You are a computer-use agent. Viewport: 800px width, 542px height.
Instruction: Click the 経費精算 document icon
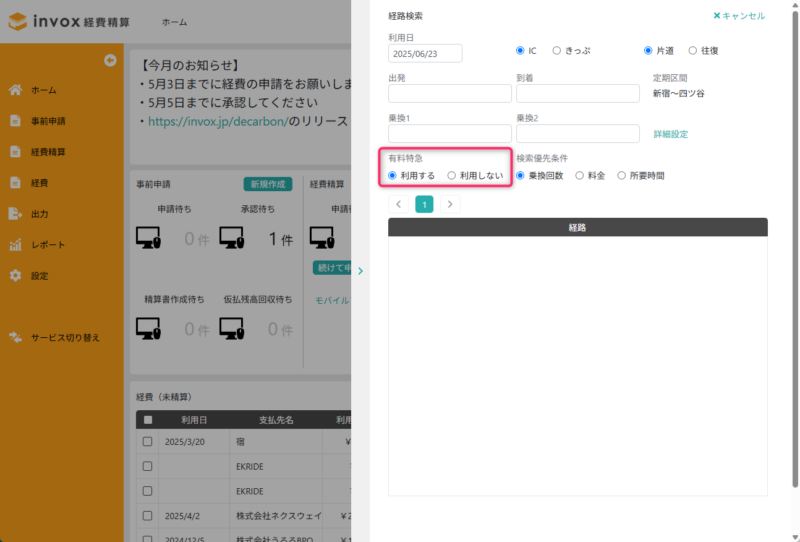pyautogui.click(x=15, y=152)
